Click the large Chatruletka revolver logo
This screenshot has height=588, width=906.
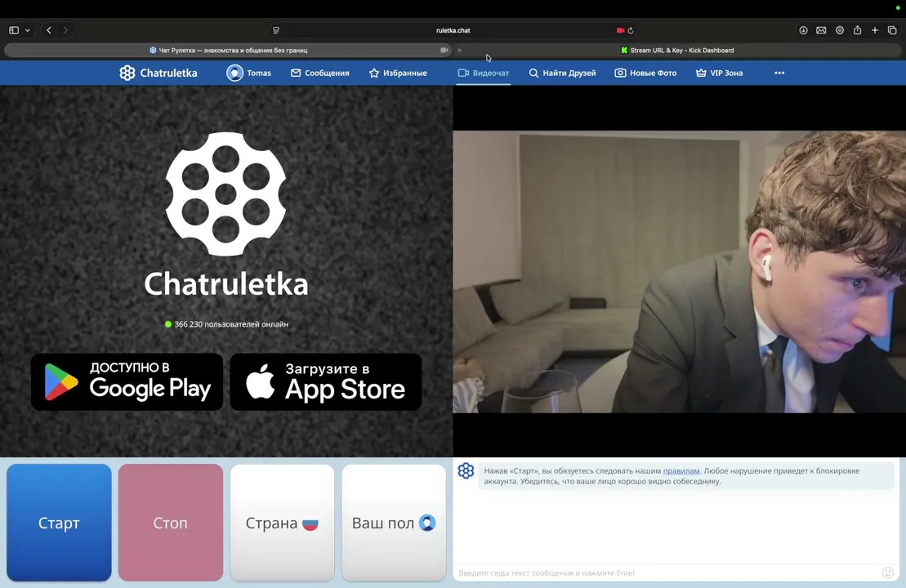coord(226,194)
